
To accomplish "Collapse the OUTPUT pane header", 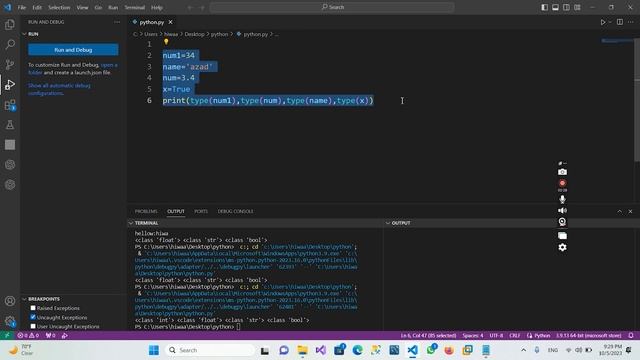I will point(388,223).
